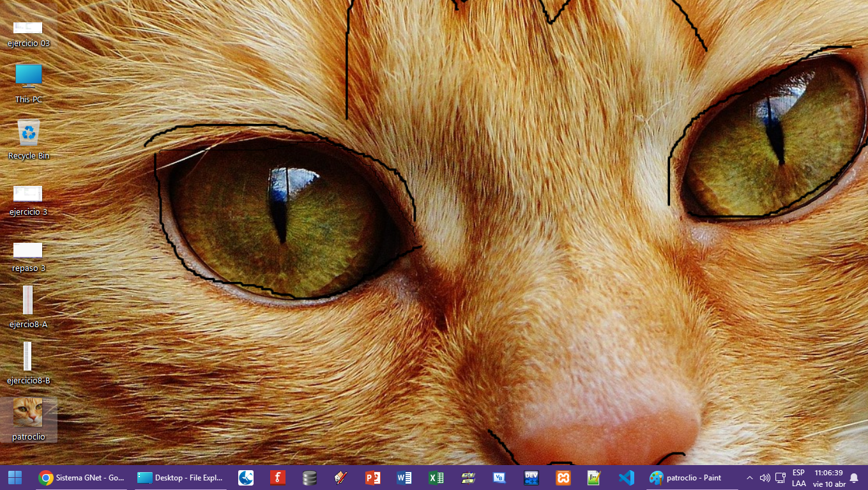
Task: Launch Word from the taskbar
Action: (404, 478)
